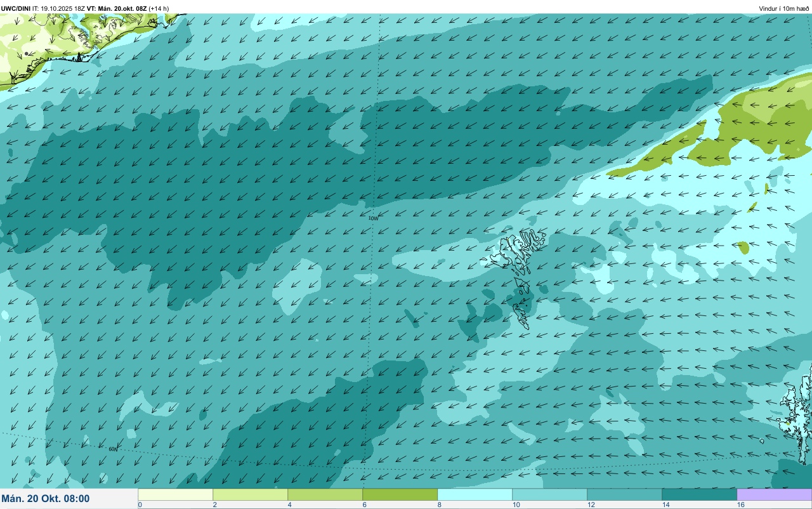The image size is (812, 509).
Task: Click the light teal 10–12 legend swatch
Action: 550,494
